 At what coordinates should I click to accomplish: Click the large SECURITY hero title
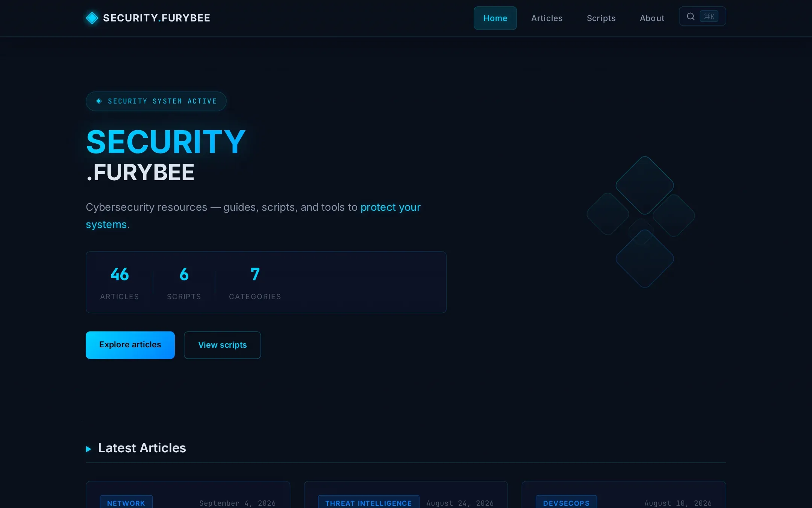point(166,141)
